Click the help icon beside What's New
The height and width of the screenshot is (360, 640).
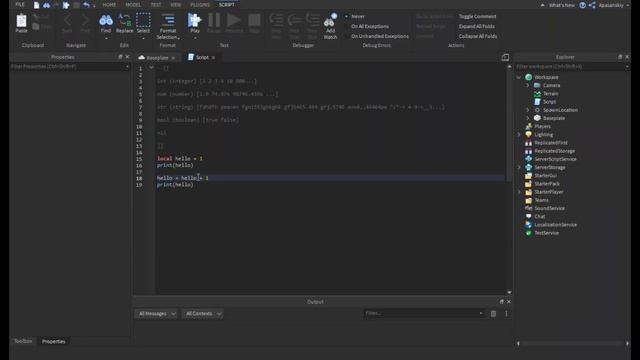[582, 5]
